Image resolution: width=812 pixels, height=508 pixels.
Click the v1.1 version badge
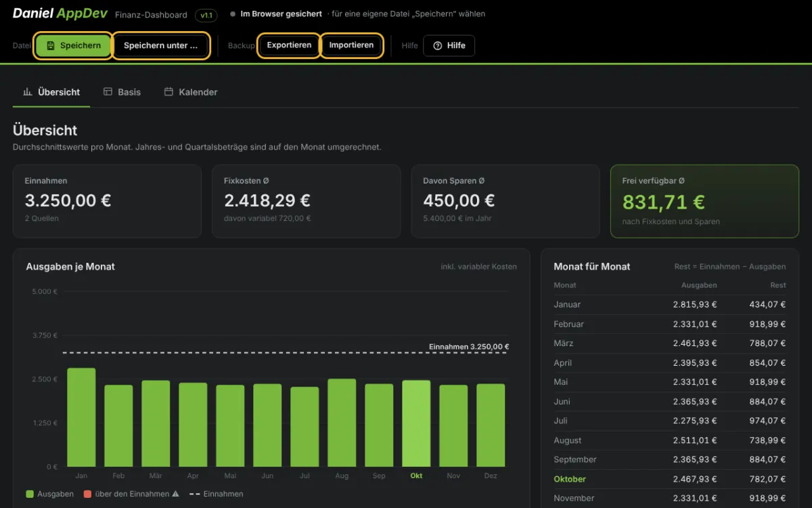206,14
